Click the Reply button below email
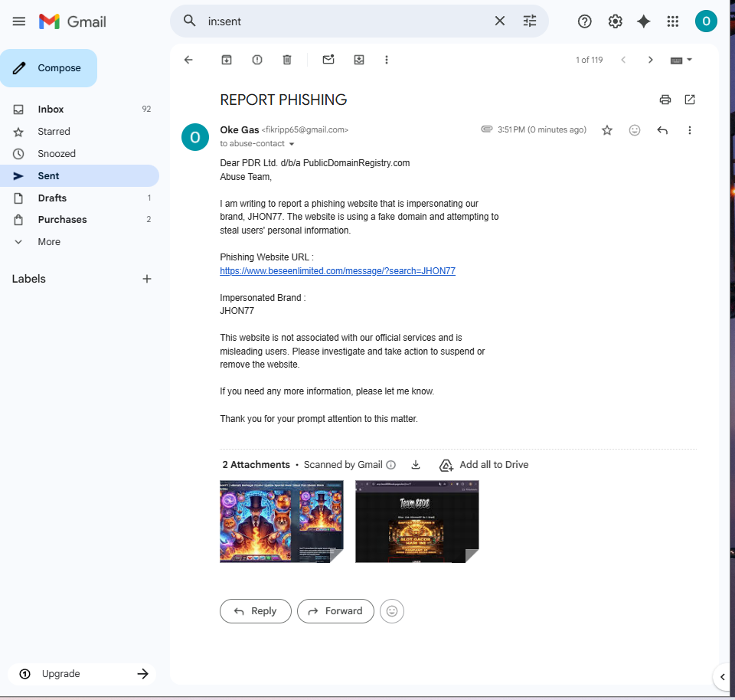The height and width of the screenshot is (700, 735). tap(256, 611)
